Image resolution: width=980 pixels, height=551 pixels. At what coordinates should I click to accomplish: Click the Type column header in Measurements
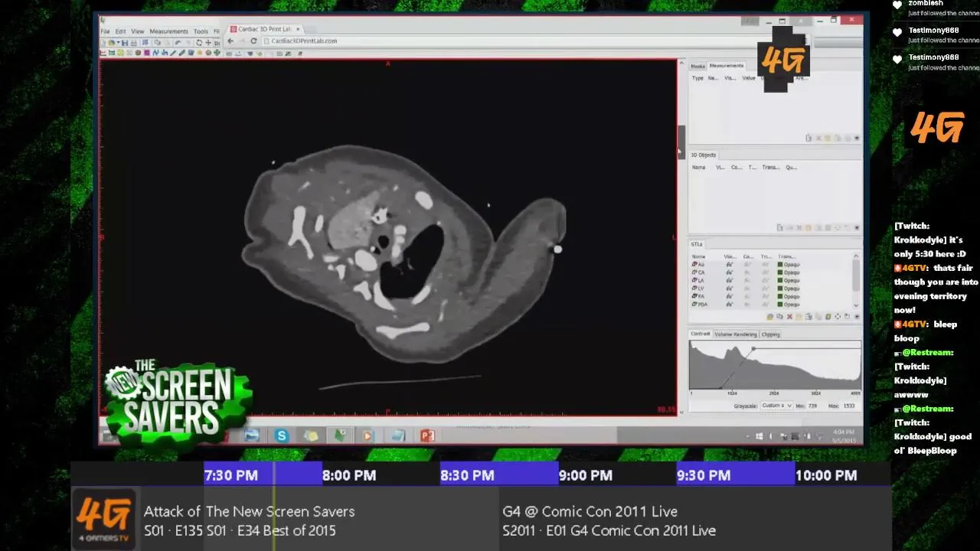(x=697, y=78)
